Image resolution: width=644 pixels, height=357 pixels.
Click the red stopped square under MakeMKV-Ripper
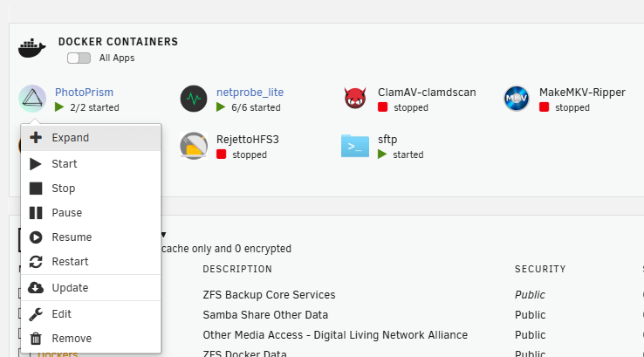click(545, 107)
